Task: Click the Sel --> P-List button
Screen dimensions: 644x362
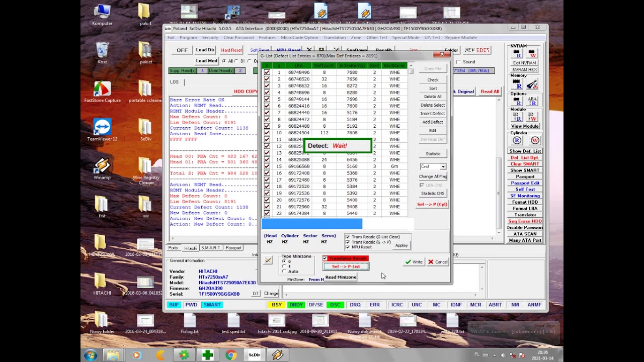Action: click(x=346, y=266)
